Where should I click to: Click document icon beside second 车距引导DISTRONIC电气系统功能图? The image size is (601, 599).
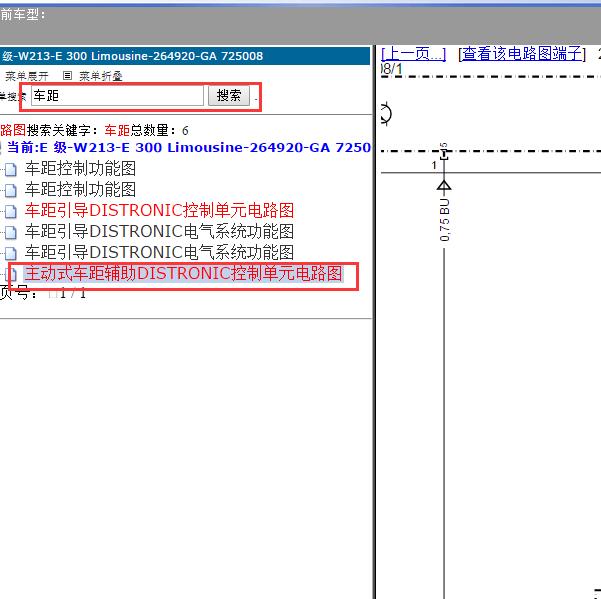point(11,253)
